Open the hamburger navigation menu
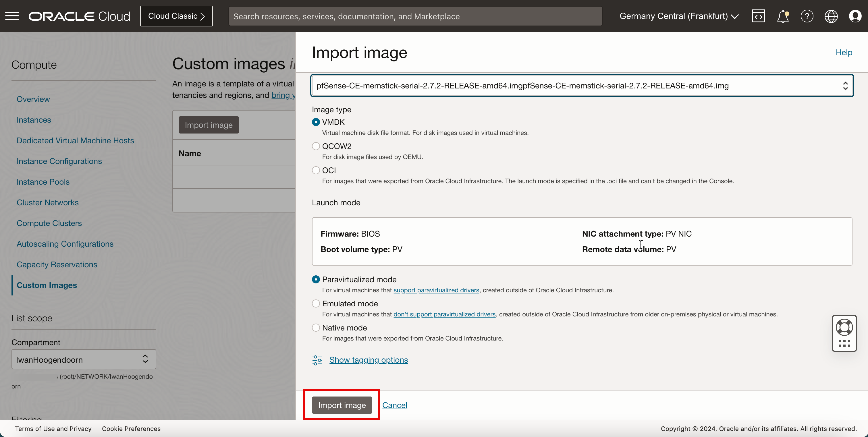The height and width of the screenshot is (437, 868). (x=12, y=16)
